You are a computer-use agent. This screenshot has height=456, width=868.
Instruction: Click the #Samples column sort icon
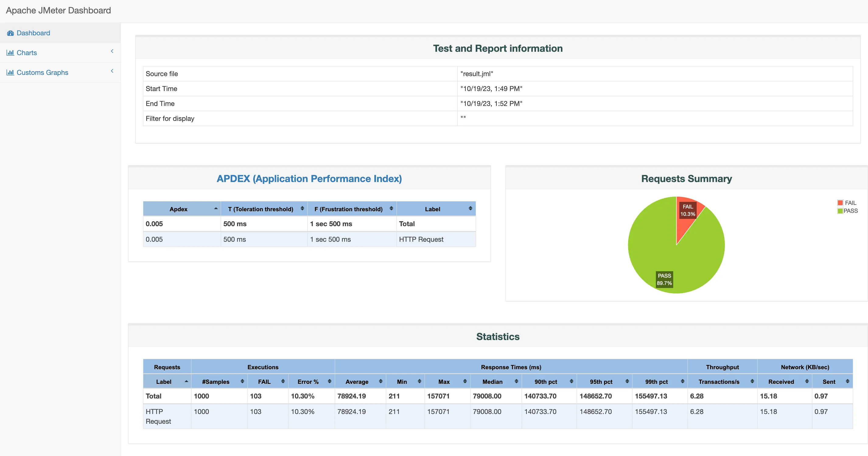click(242, 381)
